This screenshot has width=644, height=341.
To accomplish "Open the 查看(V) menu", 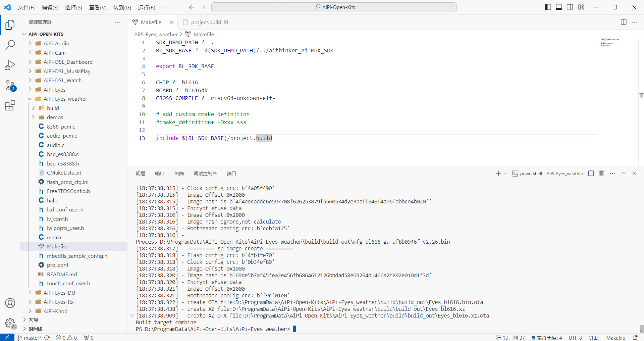I will pos(98,7).
